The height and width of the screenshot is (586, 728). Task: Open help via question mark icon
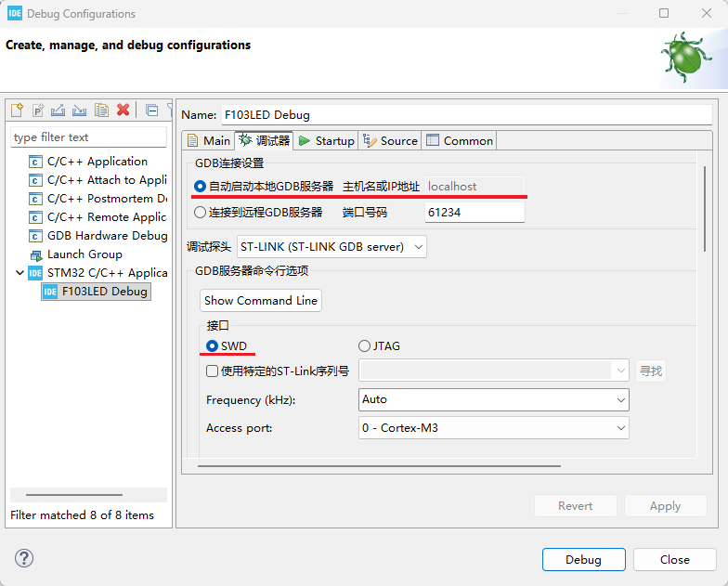tap(24, 558)
